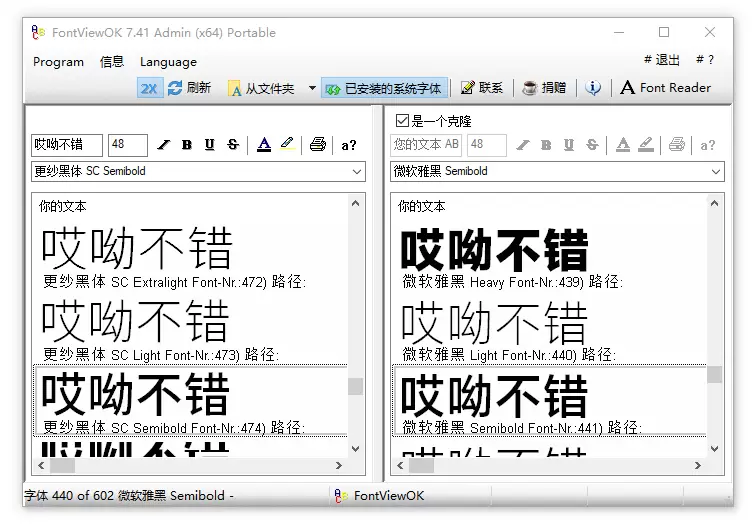Click the 你的文本 header in left list

pos(62,207)
